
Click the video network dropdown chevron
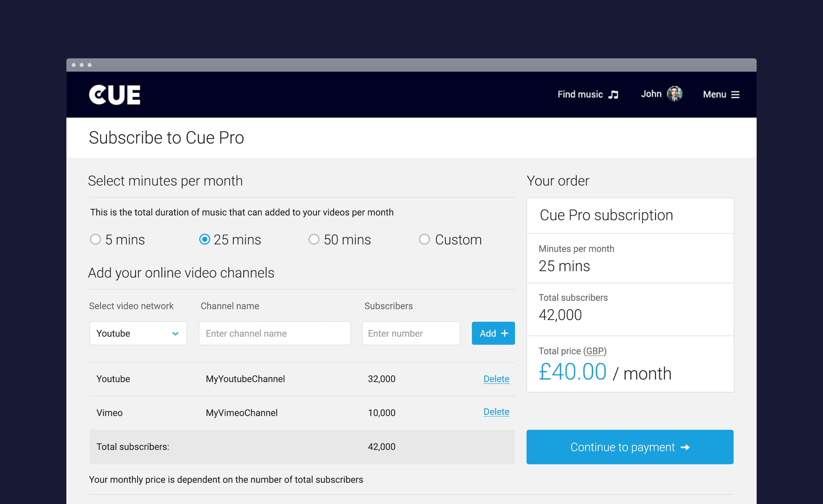tap(175, 334)
